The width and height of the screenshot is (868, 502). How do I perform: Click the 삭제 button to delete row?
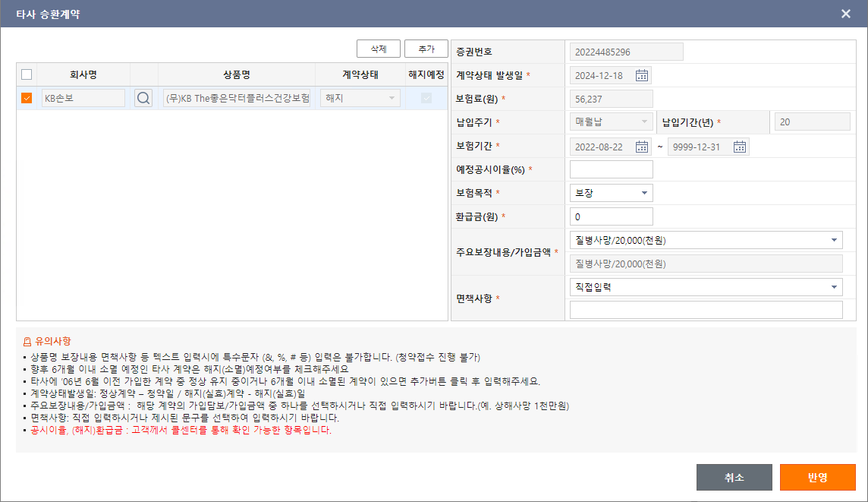coord(378,48)
